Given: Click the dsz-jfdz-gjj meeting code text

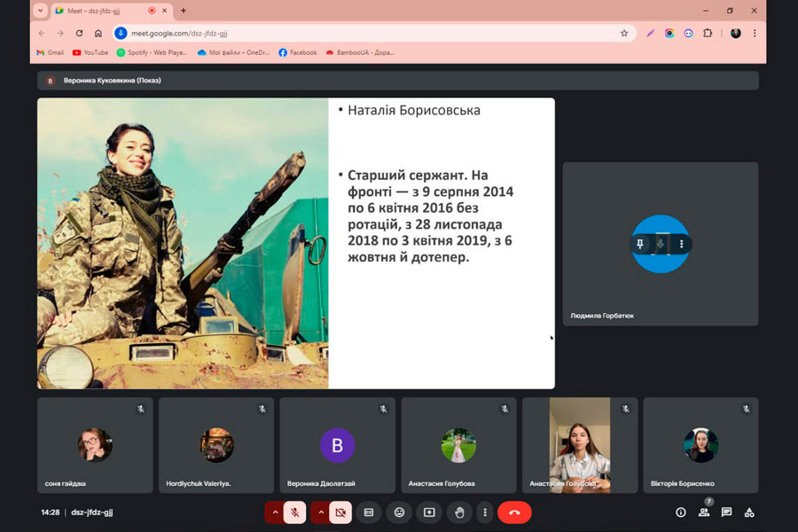Looking at the screenshot, I should point(92,512).
